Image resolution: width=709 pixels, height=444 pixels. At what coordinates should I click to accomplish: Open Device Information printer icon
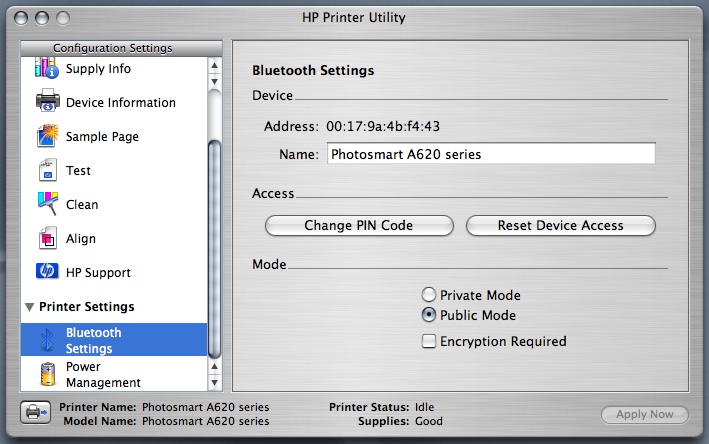click(47, 102)
